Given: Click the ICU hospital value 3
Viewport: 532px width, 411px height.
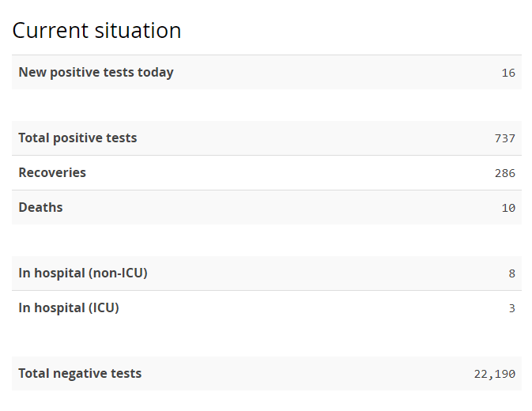Looking at the screenshot, I should (x=512, y=308).
